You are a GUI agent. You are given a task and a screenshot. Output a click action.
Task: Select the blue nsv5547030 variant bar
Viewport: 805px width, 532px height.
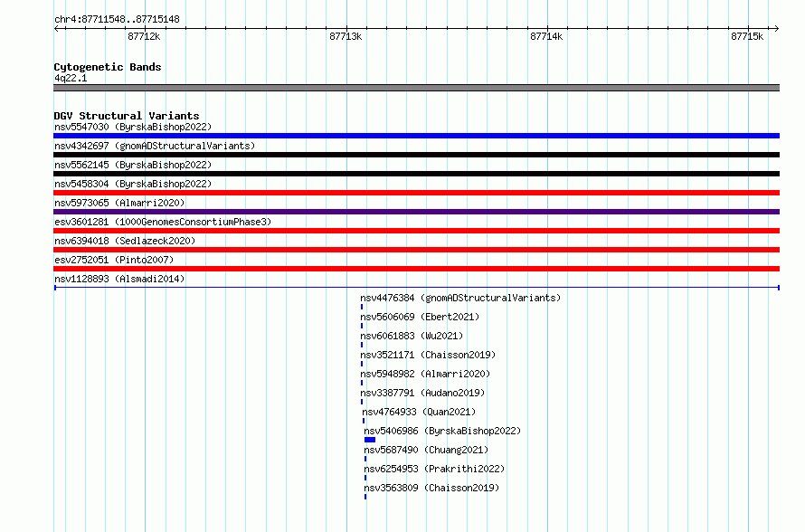tap(416, 136)
